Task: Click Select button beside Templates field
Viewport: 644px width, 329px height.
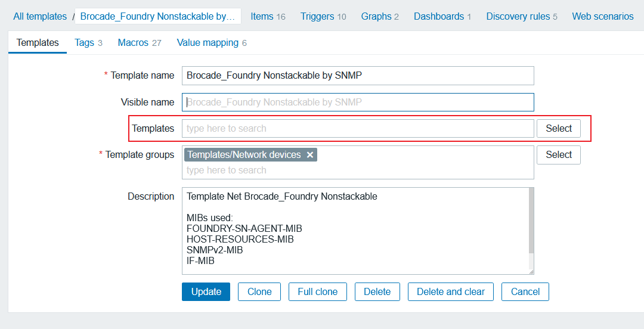Action: pyautogui.click(x=559, y=129)
